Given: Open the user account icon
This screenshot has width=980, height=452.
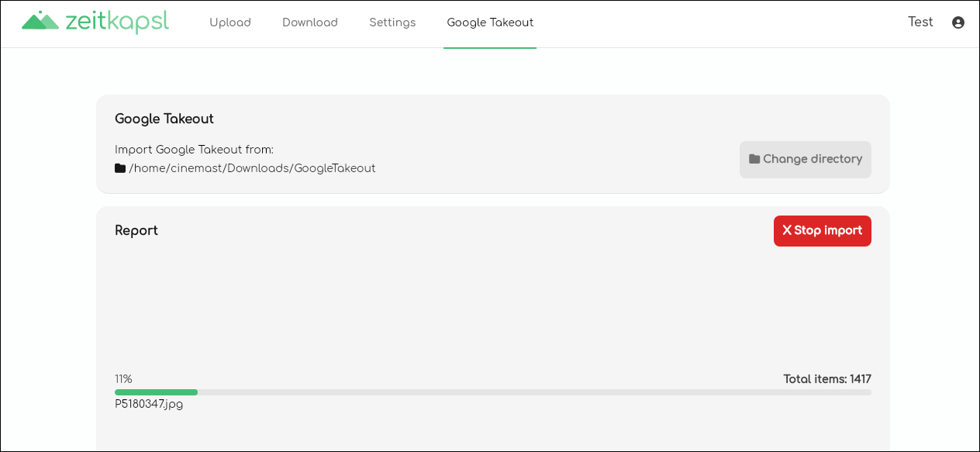Looking at the screenshot, I should pyautogui.click(x=958, y=22).
